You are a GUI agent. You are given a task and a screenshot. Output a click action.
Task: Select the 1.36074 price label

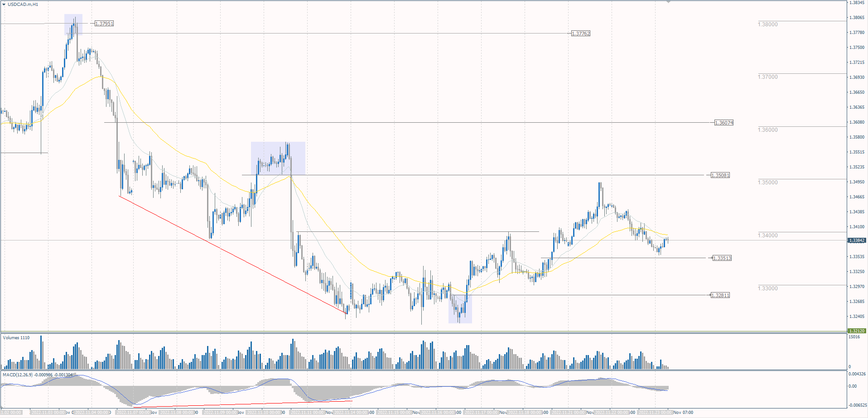pyautogui.click(x=724, y=123)
